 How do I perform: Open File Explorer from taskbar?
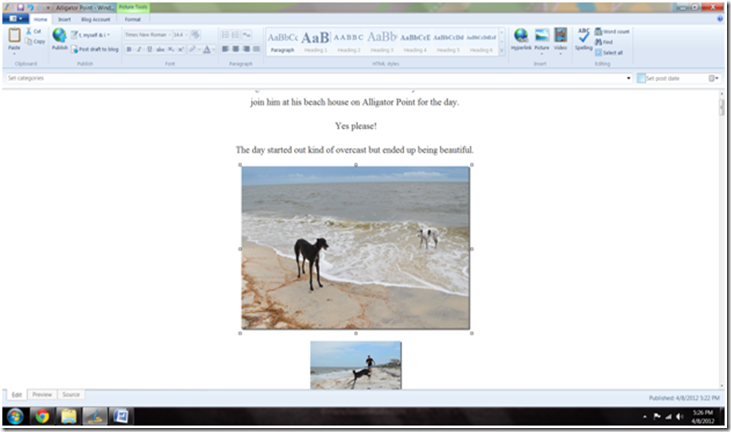pyautogui.click(x=69, y=416)
